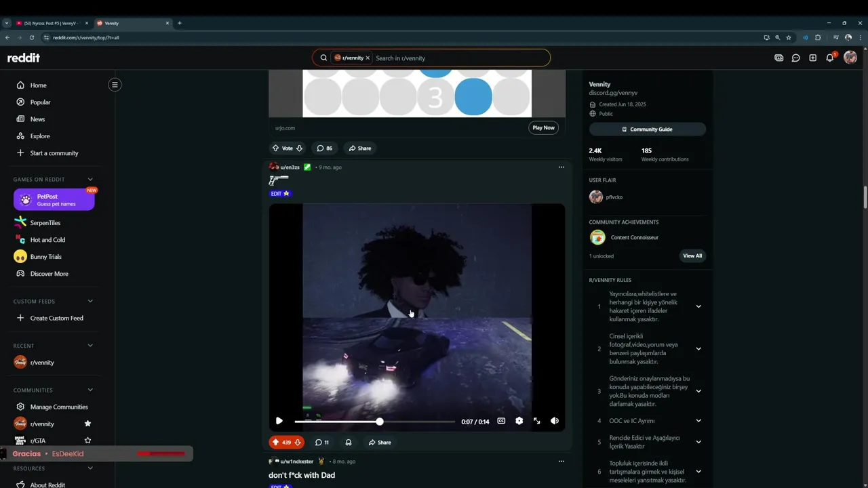
Task: Upvote the post with 439 votes
Action: [x=275, y=443]
